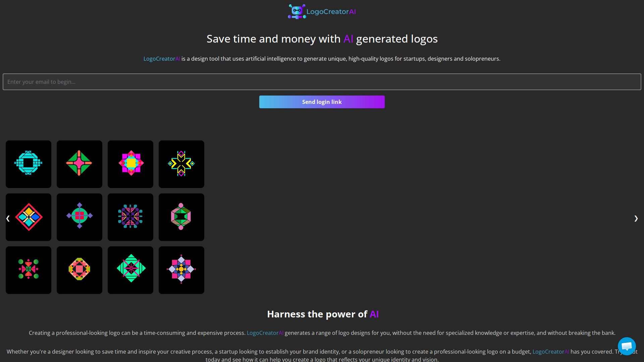Open the green arrows diamond logo design
644x362 pixels.
[130, 270]
